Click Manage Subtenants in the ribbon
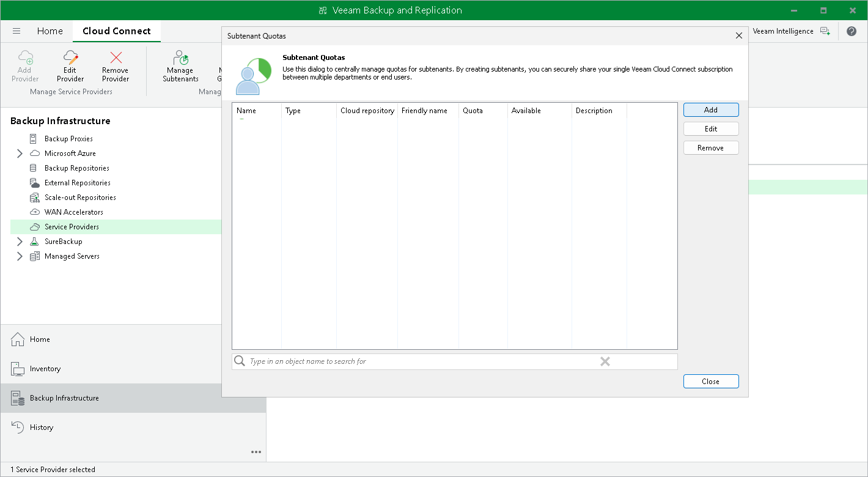Screen dimensions: 868x477 point(180,66)
